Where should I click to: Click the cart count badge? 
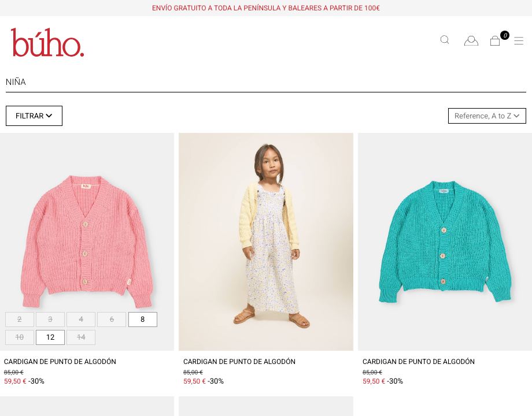click(504, 35)
